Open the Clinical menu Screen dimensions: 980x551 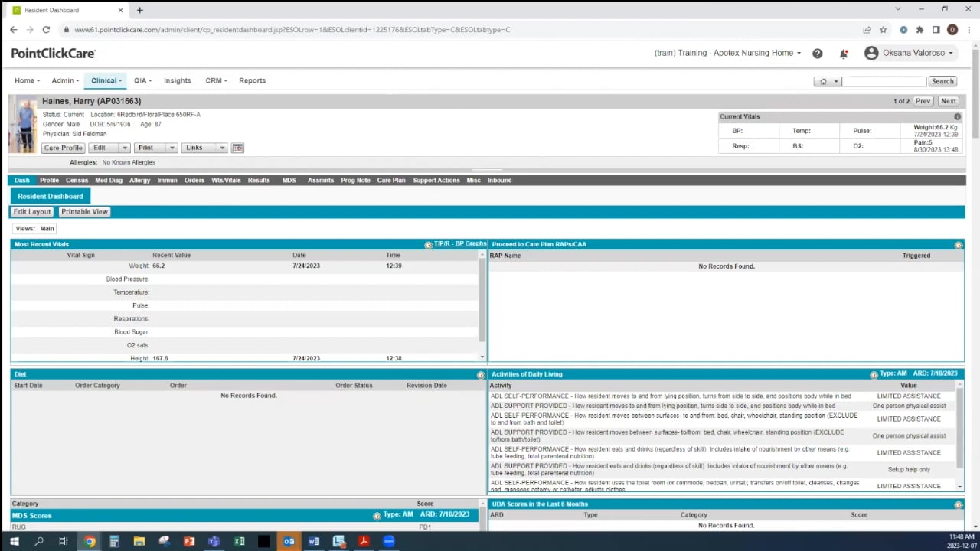(106, 80)
